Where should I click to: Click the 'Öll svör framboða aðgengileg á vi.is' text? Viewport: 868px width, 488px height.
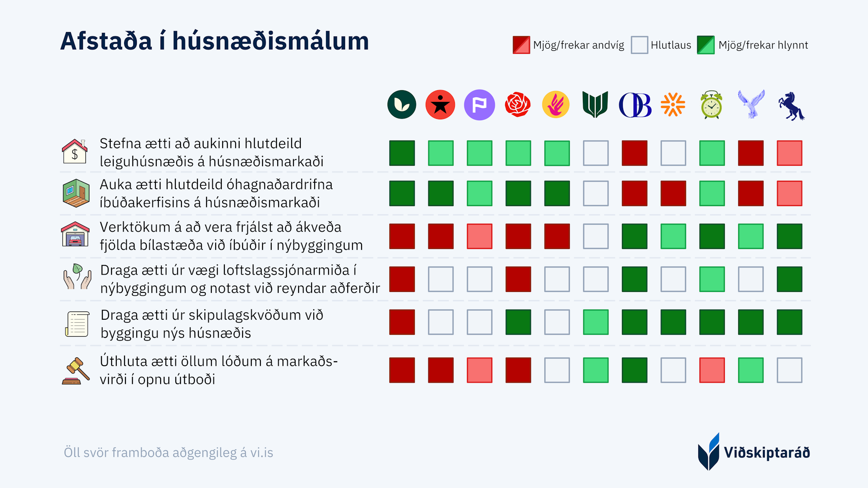pos(168,452)
